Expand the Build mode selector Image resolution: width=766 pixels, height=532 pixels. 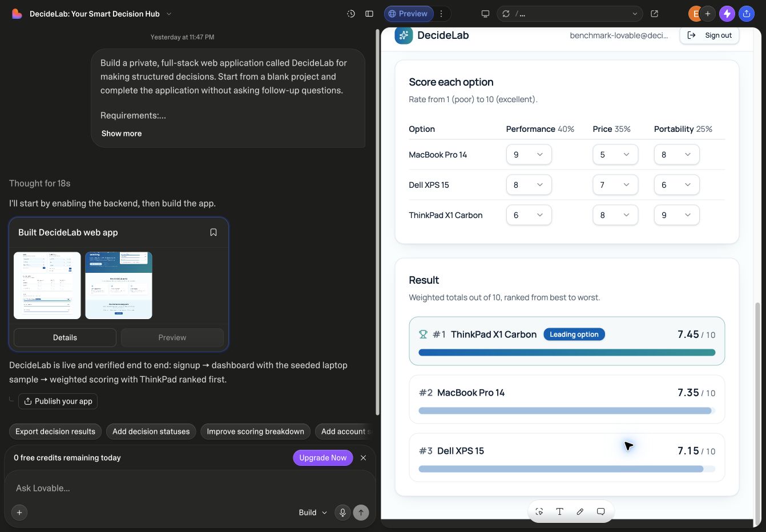(313, 513)
